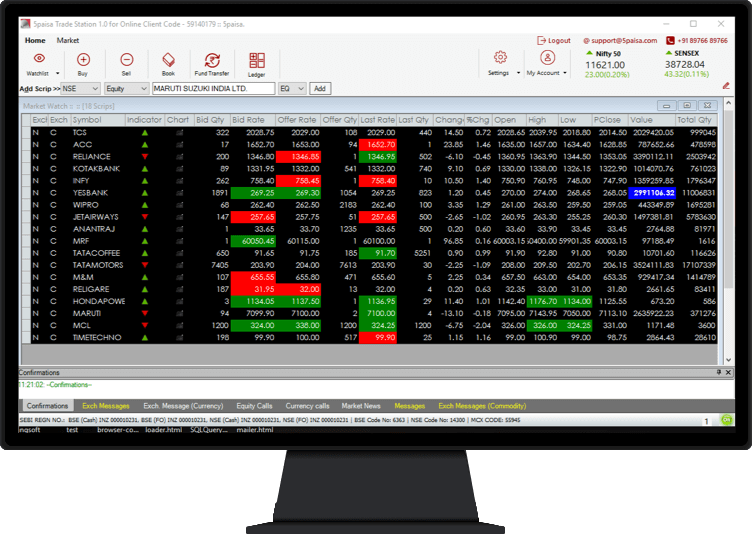Click the Last Rate column header
This screenshot has width=752, height=534.
click(x=377, y=120)
